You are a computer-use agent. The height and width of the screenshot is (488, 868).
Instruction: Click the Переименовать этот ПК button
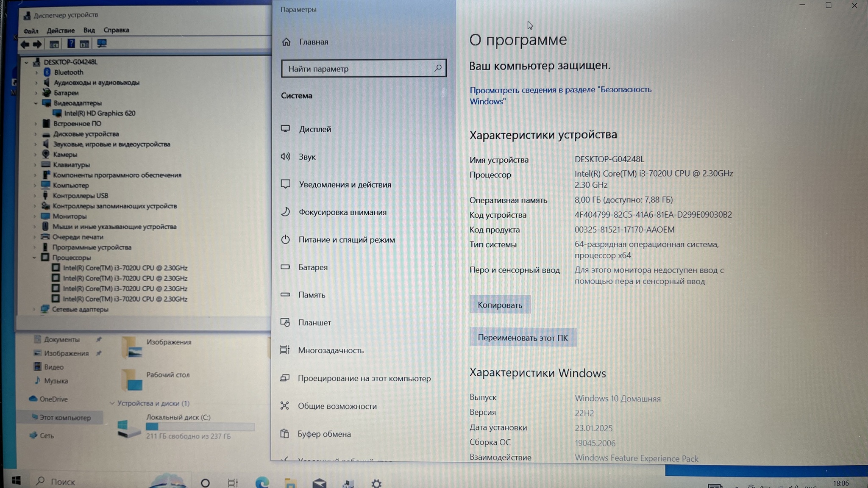click(x=523, y=338)
